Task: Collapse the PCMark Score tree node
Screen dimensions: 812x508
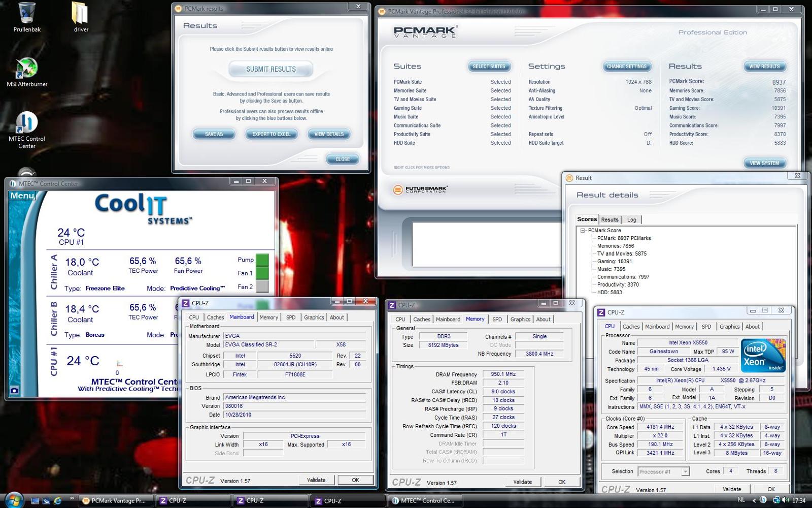Action: point(583,231)
